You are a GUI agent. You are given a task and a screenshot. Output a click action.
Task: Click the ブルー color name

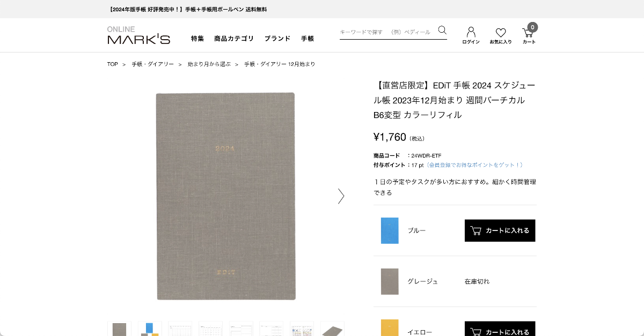416,230
